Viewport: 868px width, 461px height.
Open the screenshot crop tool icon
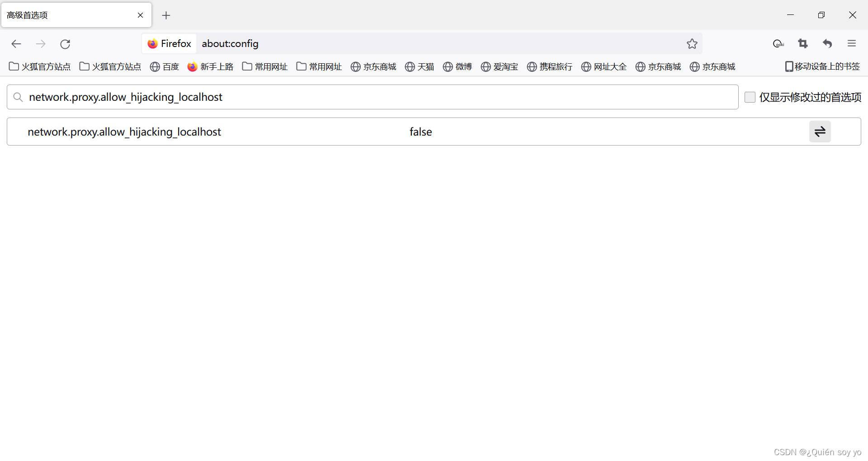pos(803,43)
